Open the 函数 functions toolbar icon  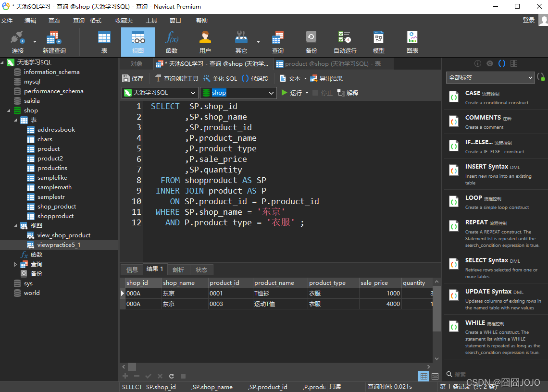(x=172, y=42)
